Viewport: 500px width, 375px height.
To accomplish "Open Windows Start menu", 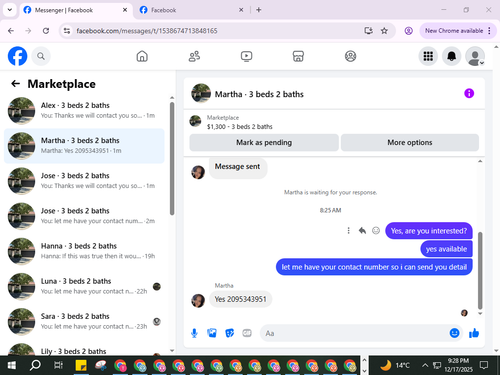I will tap(11, 365).
